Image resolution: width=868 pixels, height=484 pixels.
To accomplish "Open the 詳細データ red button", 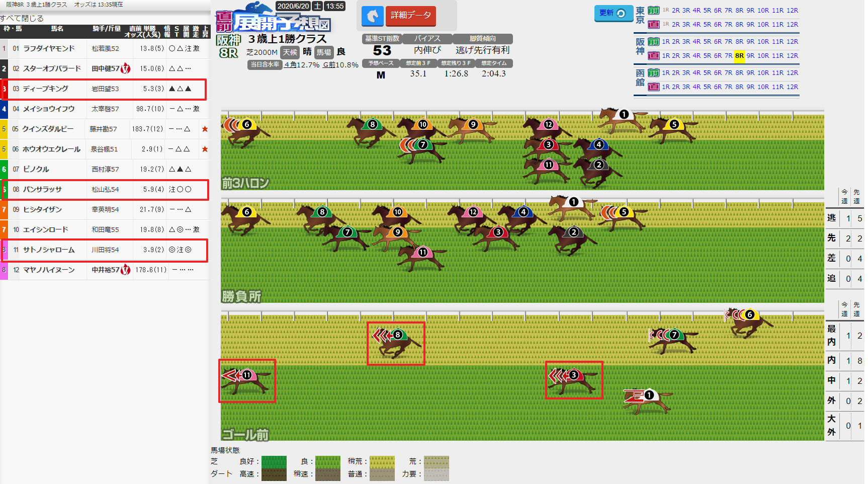I will coord(410,16).
